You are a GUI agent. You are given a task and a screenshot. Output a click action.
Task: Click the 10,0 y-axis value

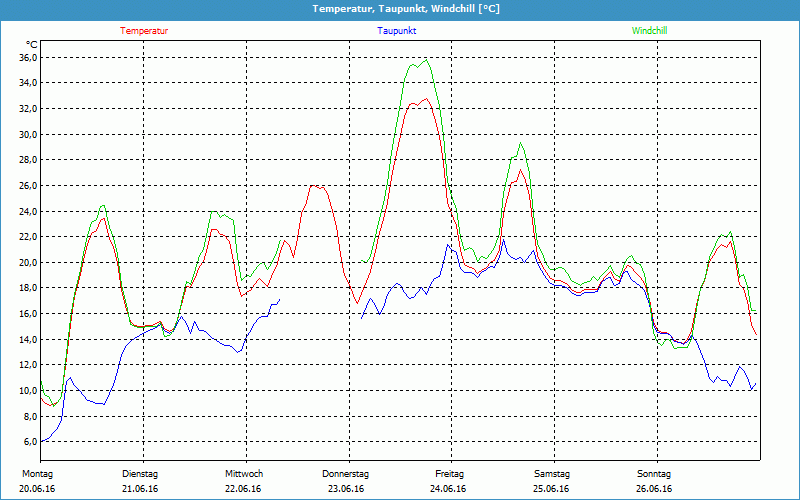click(x=29, y=391)
